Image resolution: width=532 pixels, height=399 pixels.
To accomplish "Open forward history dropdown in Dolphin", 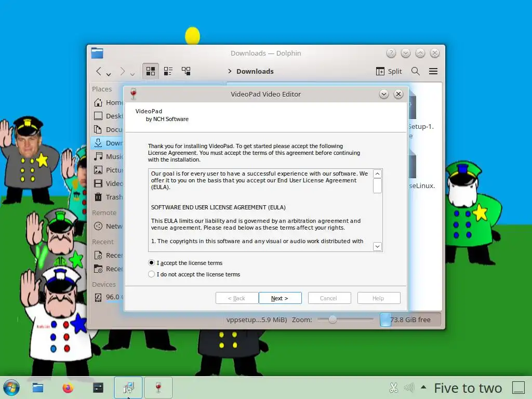I will coord(132,74).
